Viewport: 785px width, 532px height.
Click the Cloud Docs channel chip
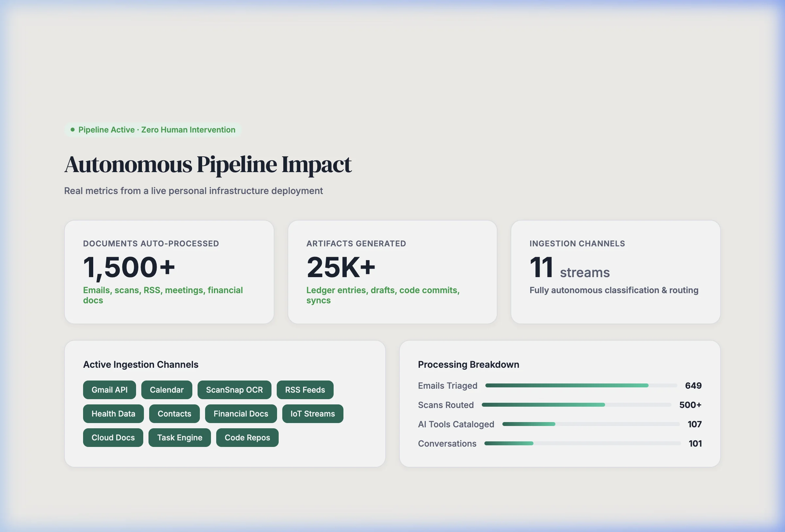pos(113,437)
